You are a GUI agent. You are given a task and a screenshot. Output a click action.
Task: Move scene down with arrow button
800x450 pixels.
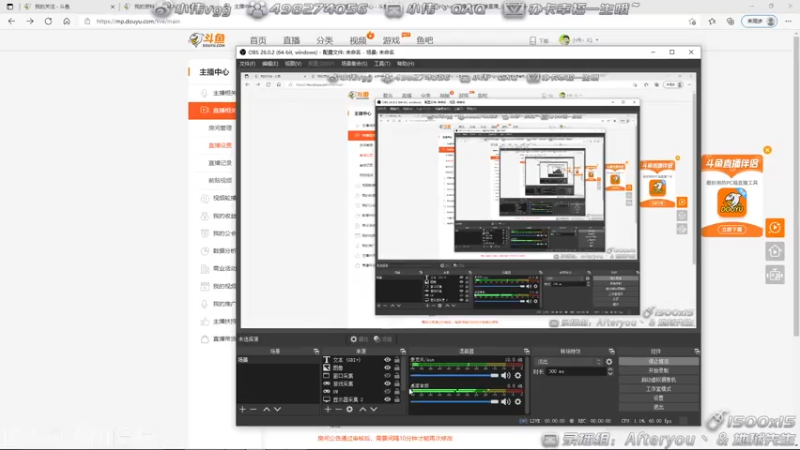pos(277,409)
